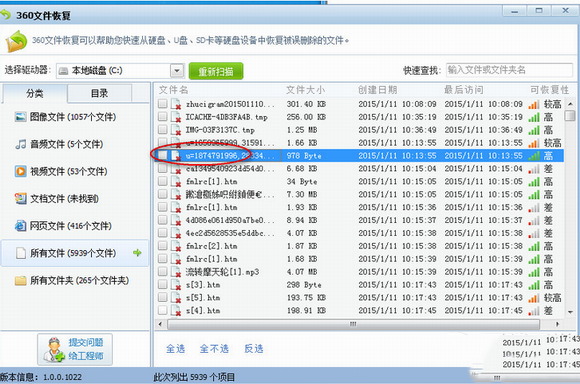
Task: Click the image files category icon
Action: pyautogui.click(x=20, y=117)
